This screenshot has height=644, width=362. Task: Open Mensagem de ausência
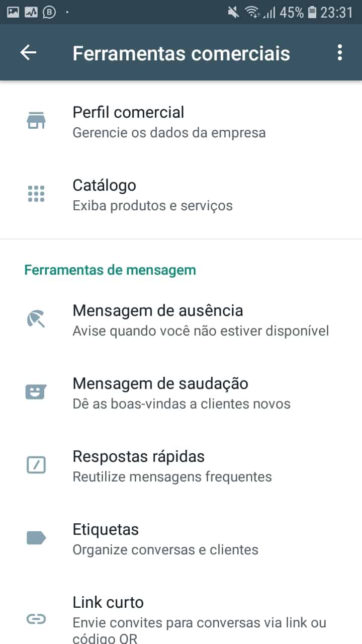click(x=201, y=319)
